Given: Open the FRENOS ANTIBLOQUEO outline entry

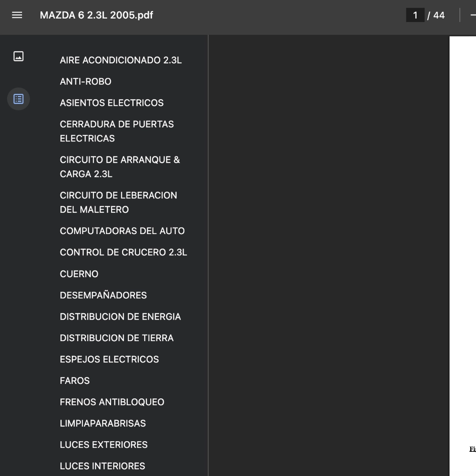Looking at the screenshot, I should [x=112, y=402].
